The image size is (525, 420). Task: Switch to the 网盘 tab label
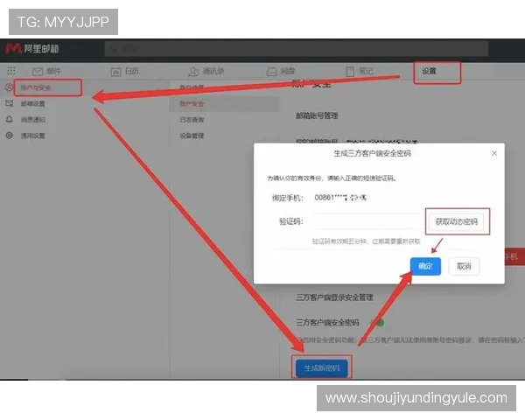[x=288, y=71]
